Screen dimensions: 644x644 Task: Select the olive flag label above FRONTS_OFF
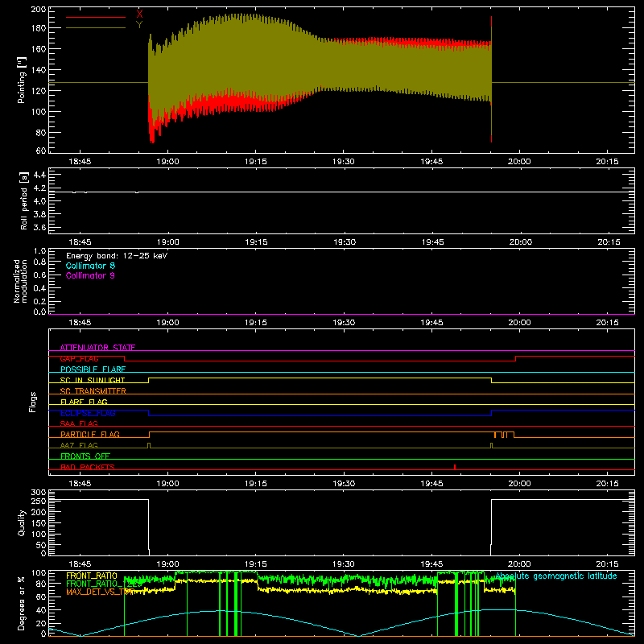tap(79, 445)
